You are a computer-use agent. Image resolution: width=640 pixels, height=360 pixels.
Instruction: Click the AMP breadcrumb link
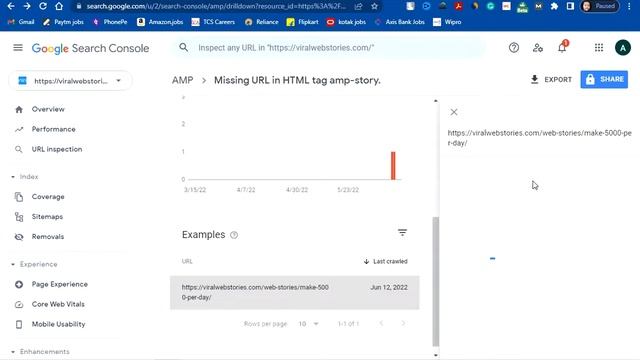click(182, 80)
